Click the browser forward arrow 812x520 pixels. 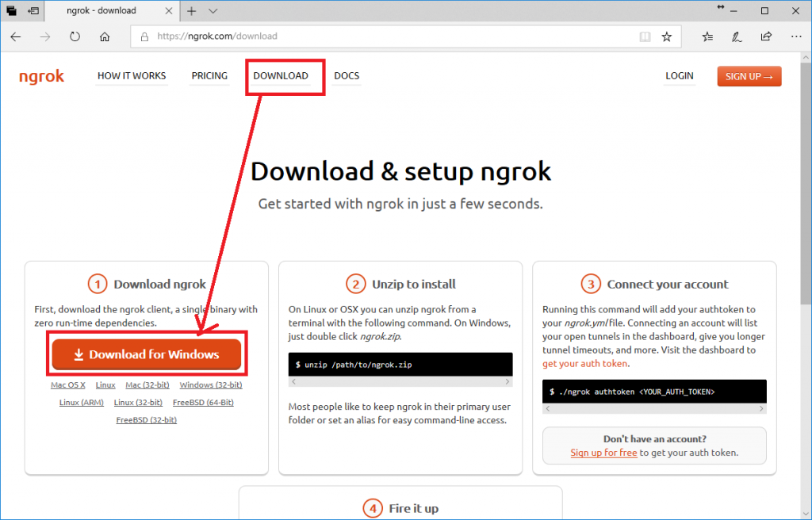[x=45, y=36]
